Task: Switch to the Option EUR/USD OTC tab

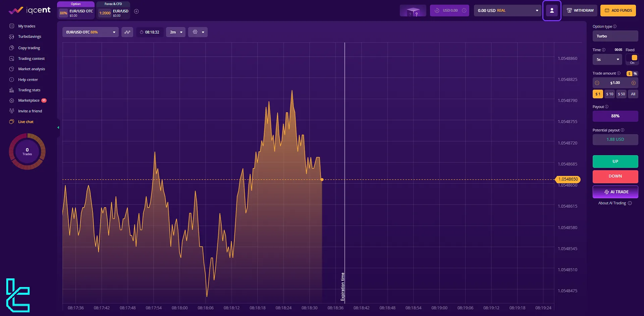Action: tap(76, 10)
